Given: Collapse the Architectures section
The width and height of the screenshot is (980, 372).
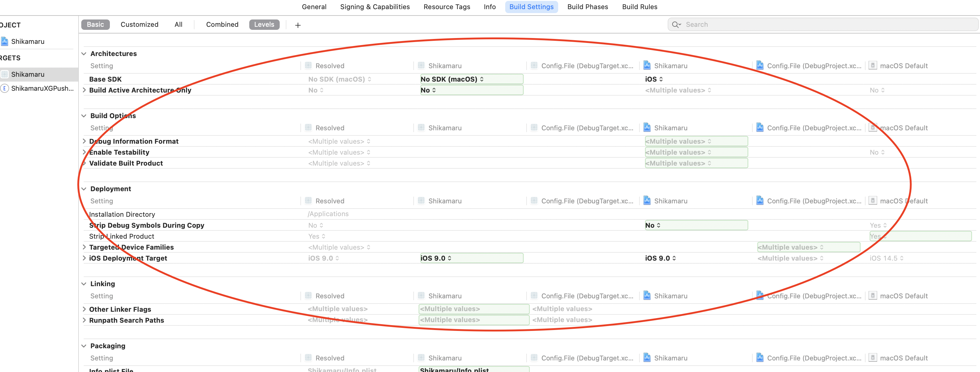Looking at the screenshot, I should coord(84,54).
